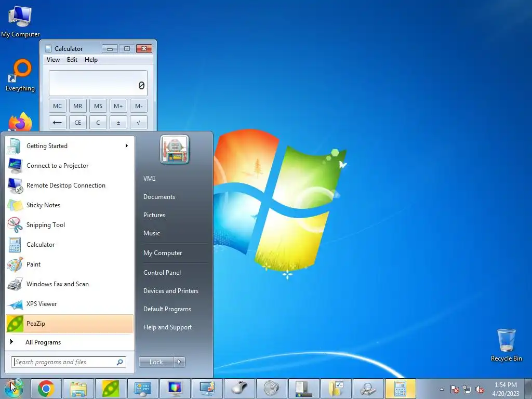Open the magnifier search taskbar icon
The height and width of the screenshot is (399, 532).
tap(368, 389)
